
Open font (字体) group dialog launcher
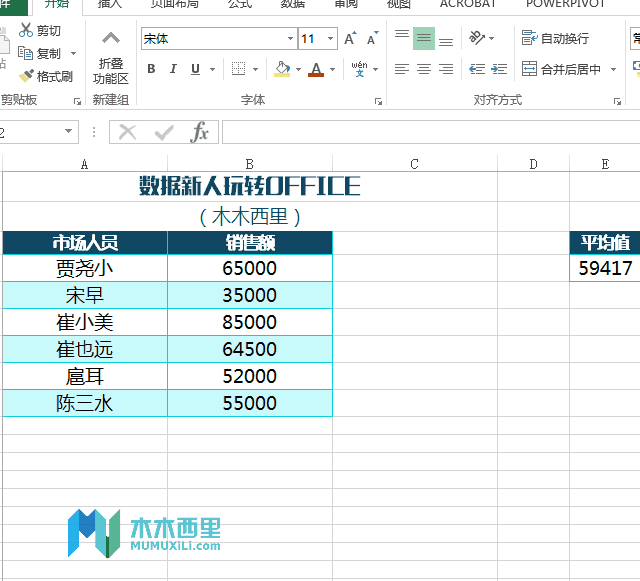pos(378,101)
